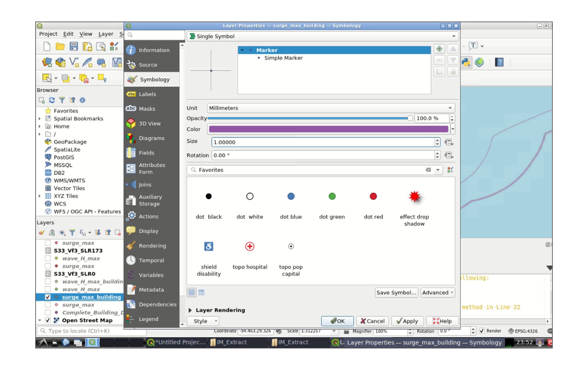Open the Unit Millimeters dropdown
588x370 pixels.
(x=331, y=108)
